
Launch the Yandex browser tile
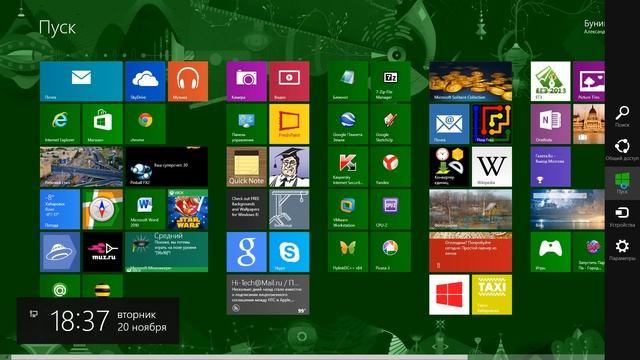coord(391,167)
